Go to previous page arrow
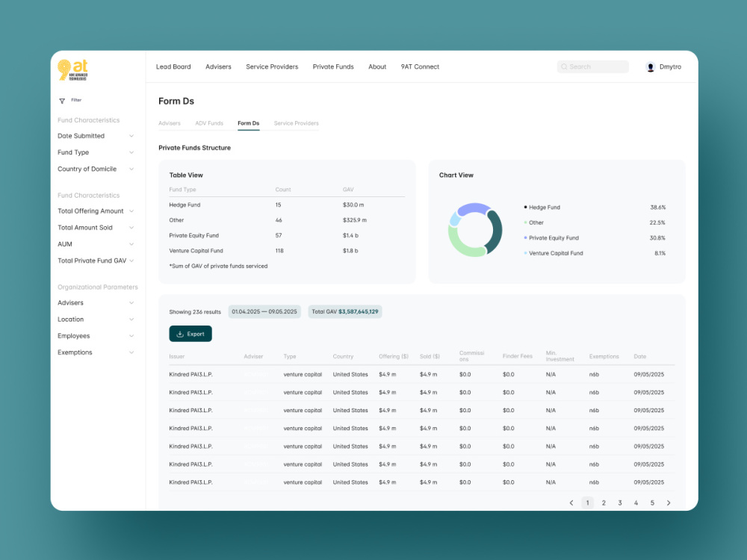 point(571,503)
